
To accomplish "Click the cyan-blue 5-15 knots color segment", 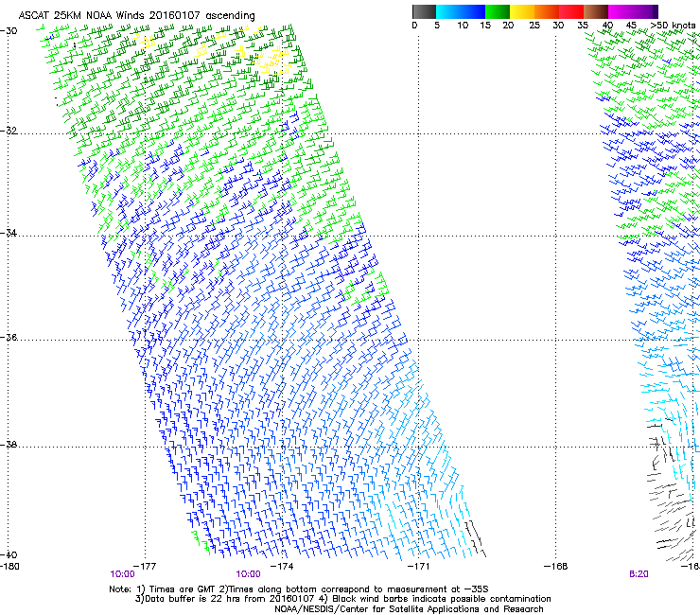I will tap(461, 11).
